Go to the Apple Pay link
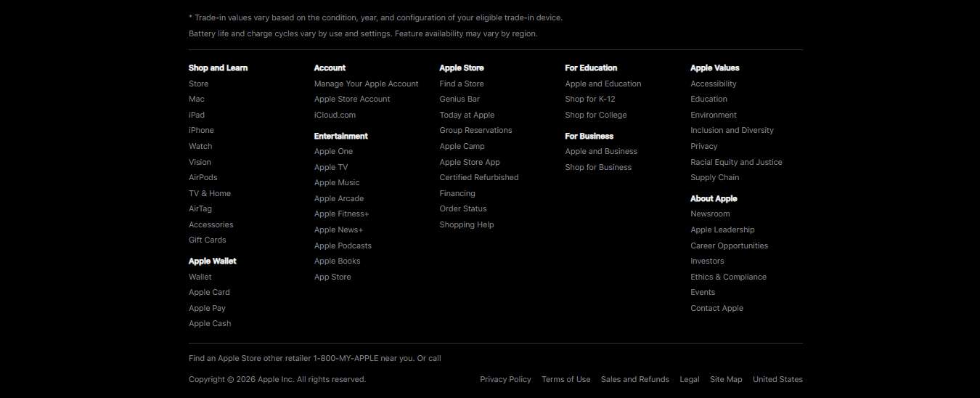980x398 pixels. point(207,308)
